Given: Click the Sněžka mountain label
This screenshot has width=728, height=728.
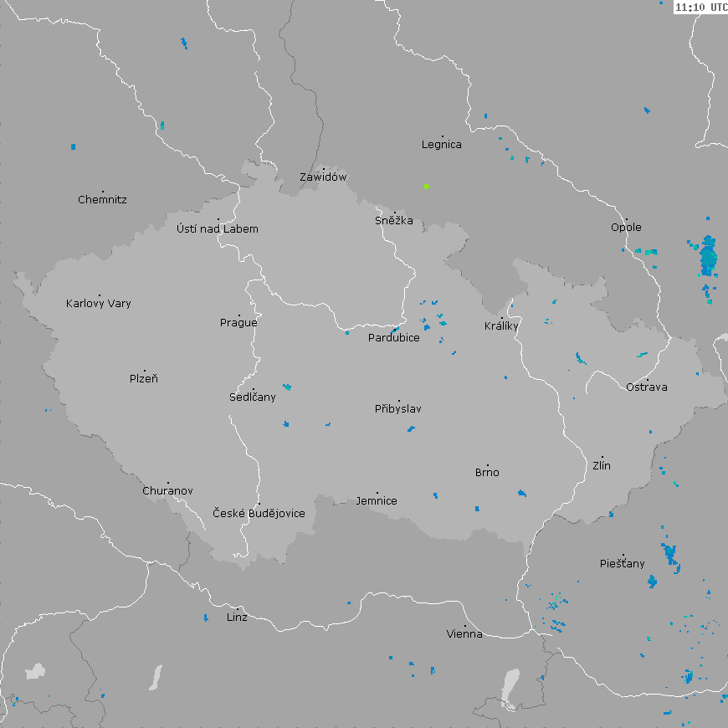Looking at the screenshot, I should pos(394,221).
